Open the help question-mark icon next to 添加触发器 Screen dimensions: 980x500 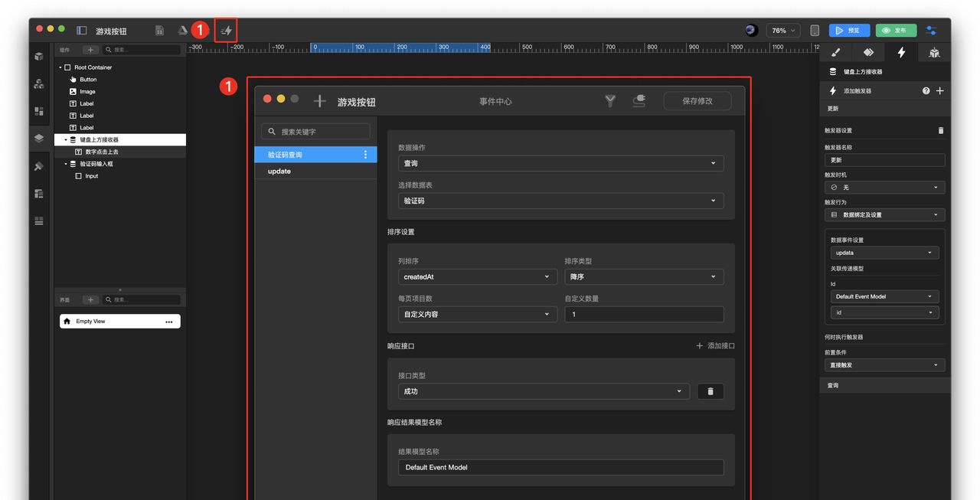point(926,90)
